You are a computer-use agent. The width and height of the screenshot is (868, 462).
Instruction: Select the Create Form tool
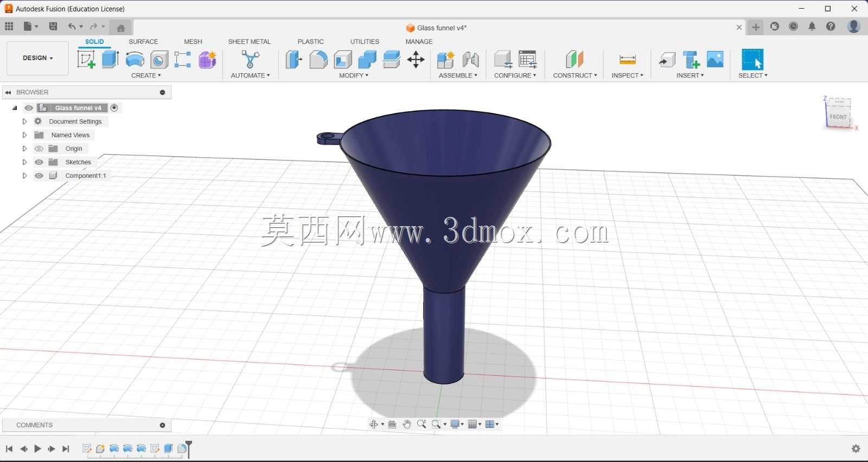coord(207,60)
